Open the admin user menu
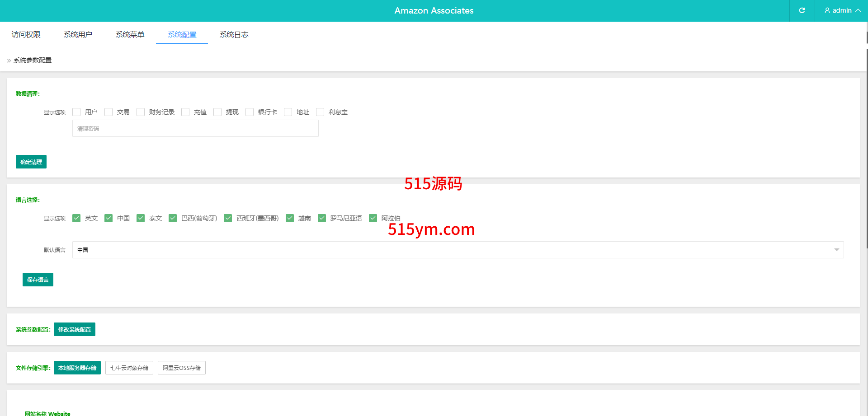The width and height of the screenshot is (868, 416). 842,10
